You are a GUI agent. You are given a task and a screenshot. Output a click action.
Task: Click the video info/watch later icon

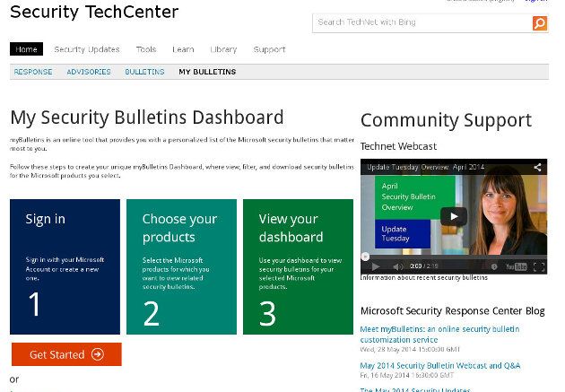(492, 266)
